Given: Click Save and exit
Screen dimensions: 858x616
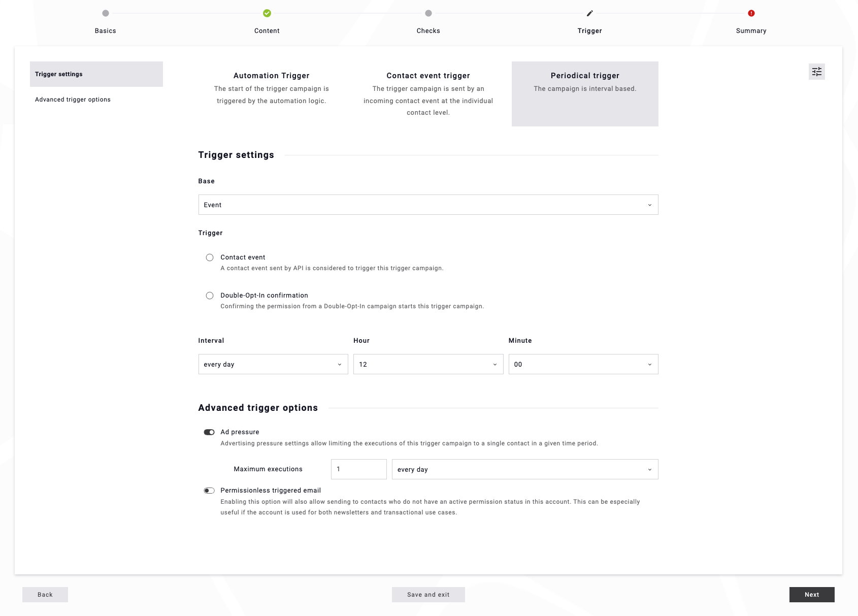Looking at the screenshot, I should pos(428,595).
